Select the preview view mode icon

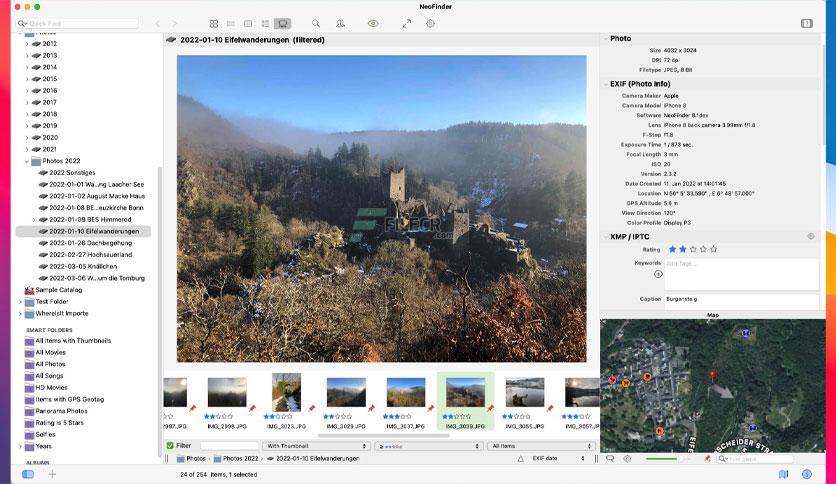tap(283, 23)
